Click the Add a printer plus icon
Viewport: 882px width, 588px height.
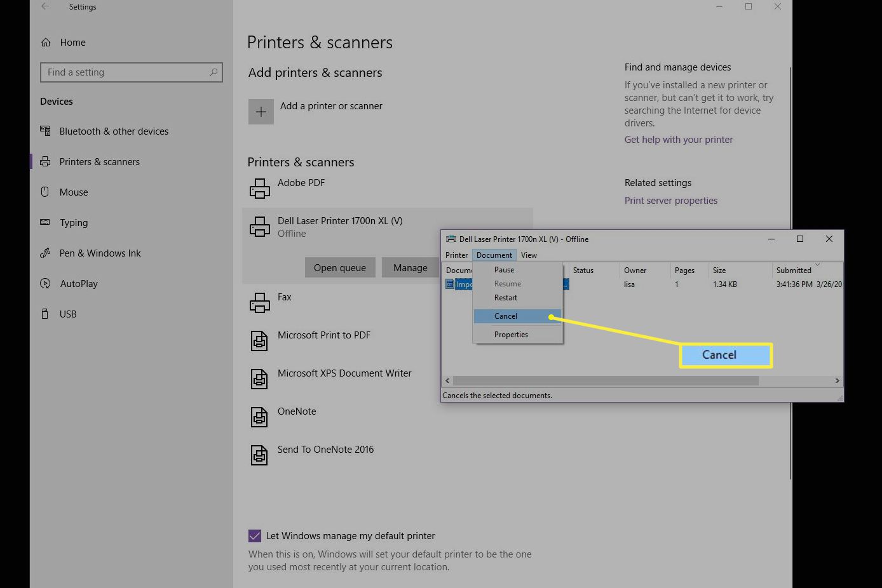(261, 112)
